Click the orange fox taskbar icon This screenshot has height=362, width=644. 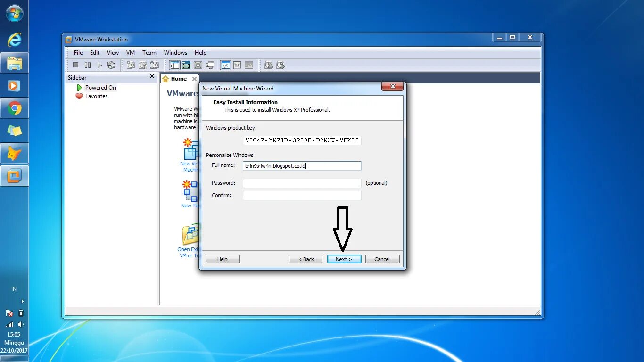point(15,154)
